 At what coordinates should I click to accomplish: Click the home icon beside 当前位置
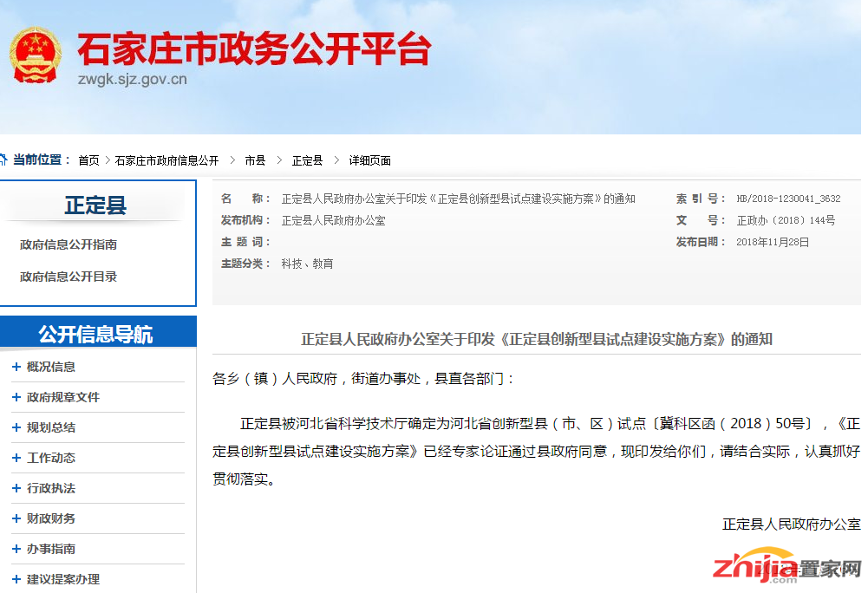click(3, 160)
